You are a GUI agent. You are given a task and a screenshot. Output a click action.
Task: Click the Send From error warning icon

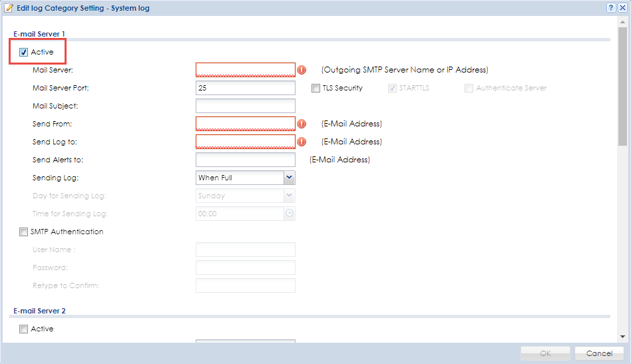point(302,124)
